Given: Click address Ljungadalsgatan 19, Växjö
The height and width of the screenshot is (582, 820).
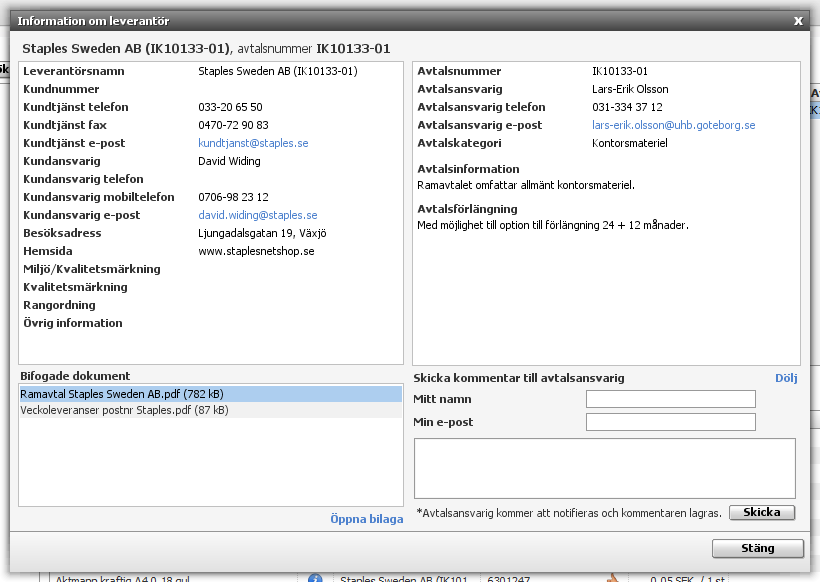Looking at the screenshot, I should [x=262, y=233].
